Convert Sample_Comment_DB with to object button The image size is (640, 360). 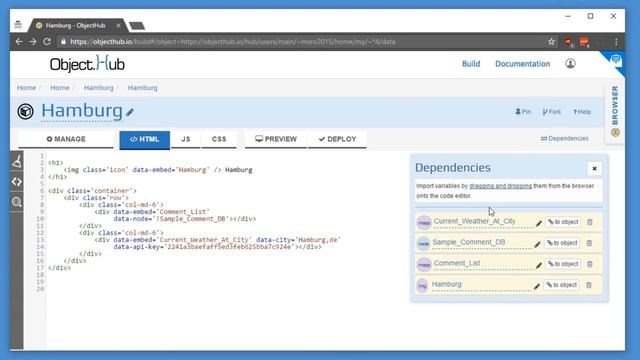pos(562,243)
